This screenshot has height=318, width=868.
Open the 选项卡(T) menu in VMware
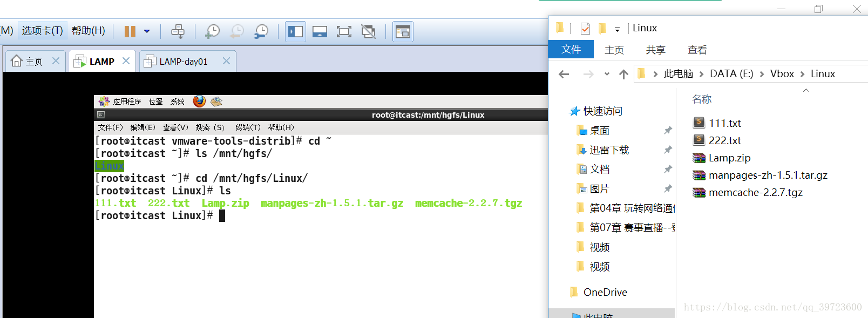point(42,31)
